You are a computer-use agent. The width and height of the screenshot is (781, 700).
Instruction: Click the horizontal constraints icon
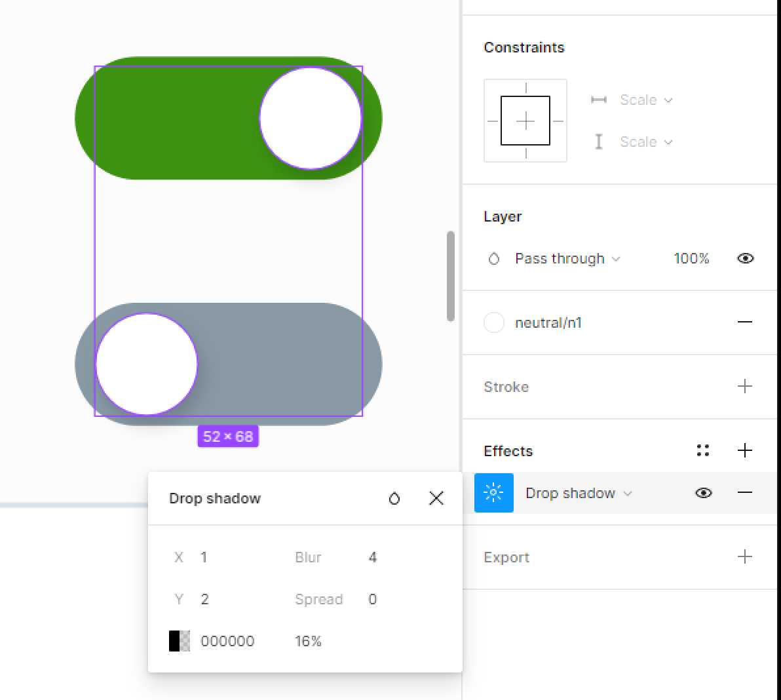click(x=598, y=100)
